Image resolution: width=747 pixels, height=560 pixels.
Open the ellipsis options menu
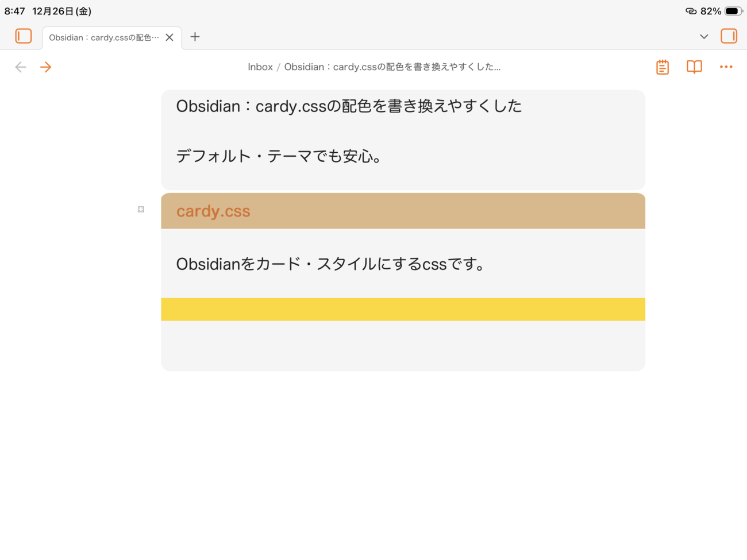[x=726, y=67]
